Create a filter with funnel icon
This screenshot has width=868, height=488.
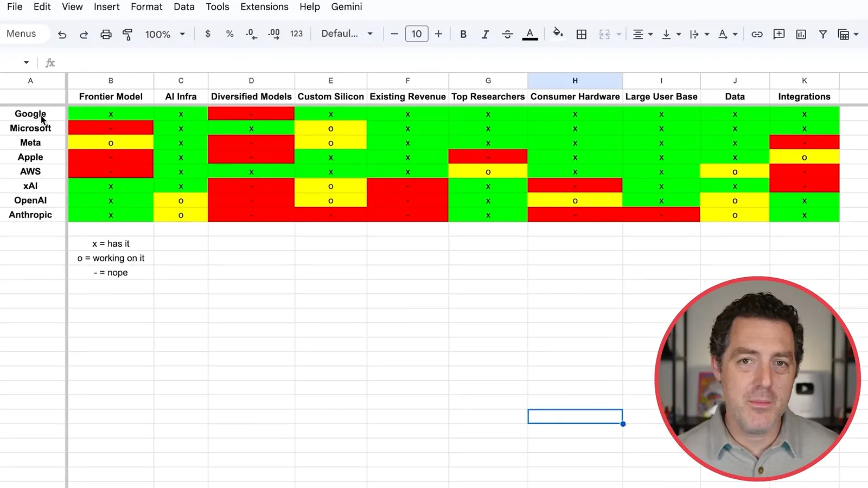coord(823,34)
